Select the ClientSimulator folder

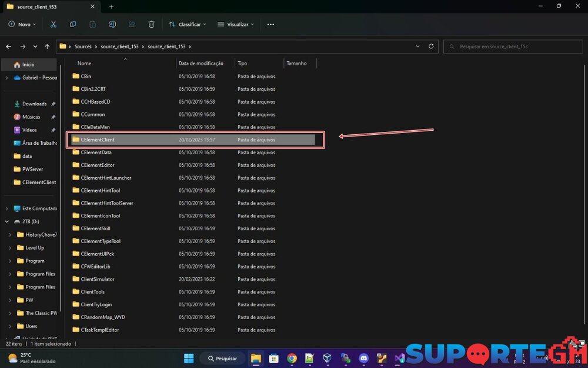pyautogui.click(x=98, y=279)
